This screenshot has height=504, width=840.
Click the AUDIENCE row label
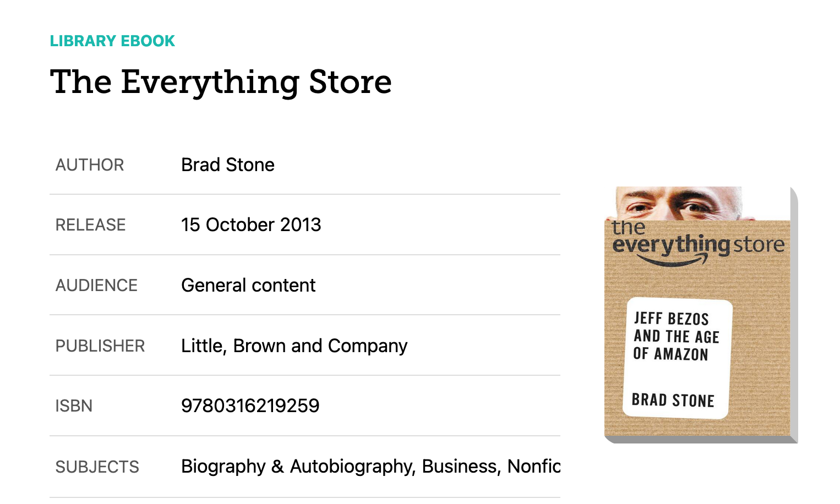click(96, 286)
